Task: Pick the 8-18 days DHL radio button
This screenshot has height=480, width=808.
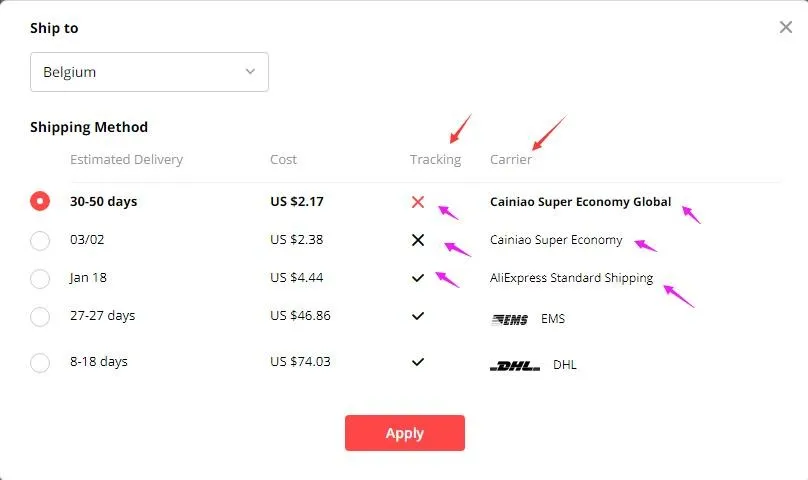Action: click(x=40, y=362)
